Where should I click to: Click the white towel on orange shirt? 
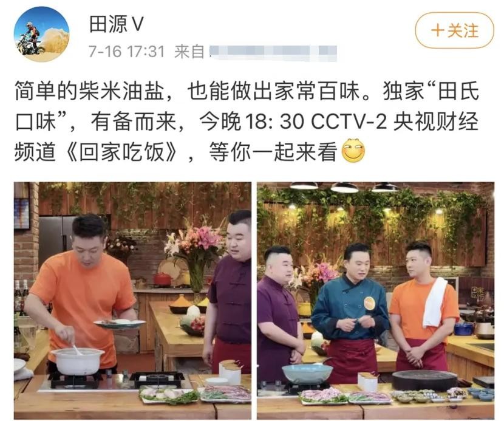(x=434, y=303)
